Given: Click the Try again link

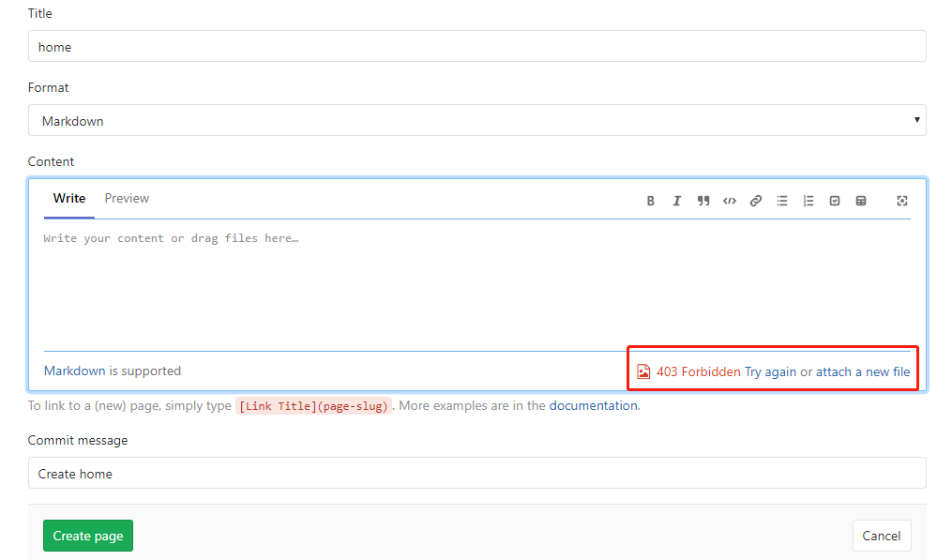Looking at the screenshot, I should [770, 371].
